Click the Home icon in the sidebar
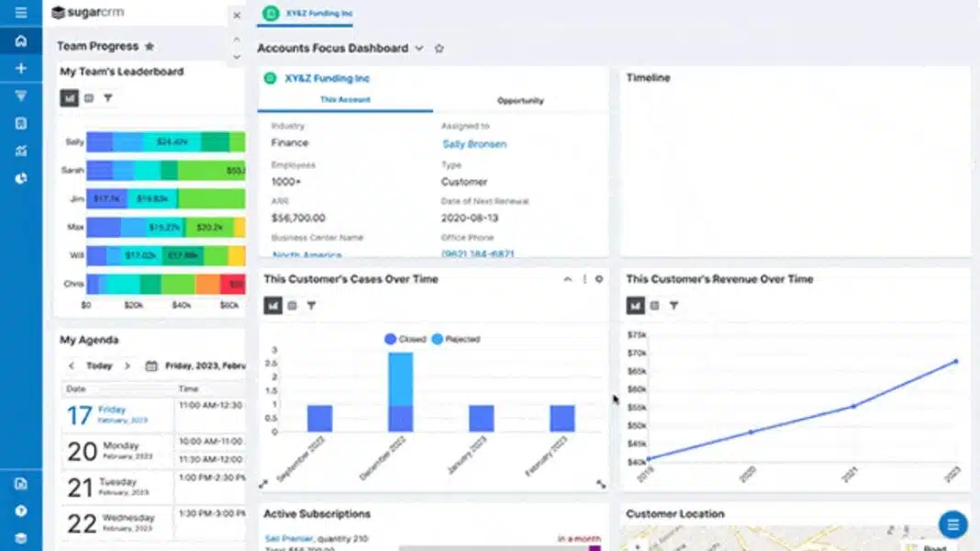Image resolution: width=980 pixels, height=551 pixels. (20, 41)
